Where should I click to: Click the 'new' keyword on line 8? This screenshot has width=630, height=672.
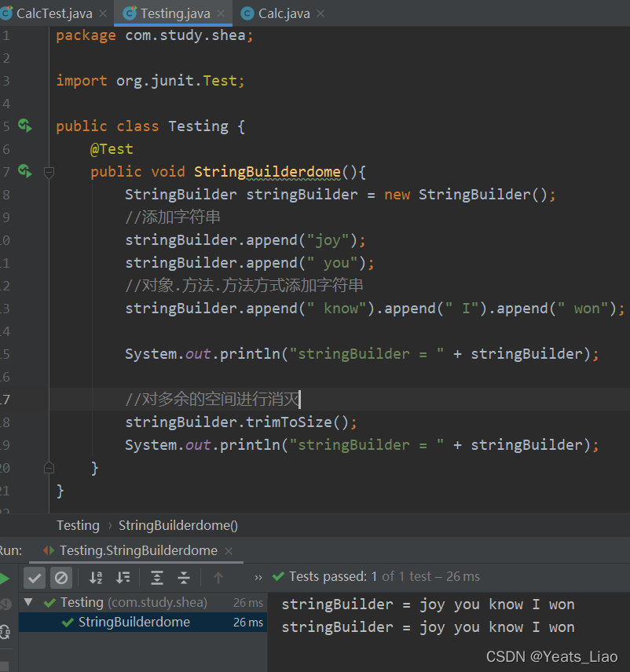(397, 195)
